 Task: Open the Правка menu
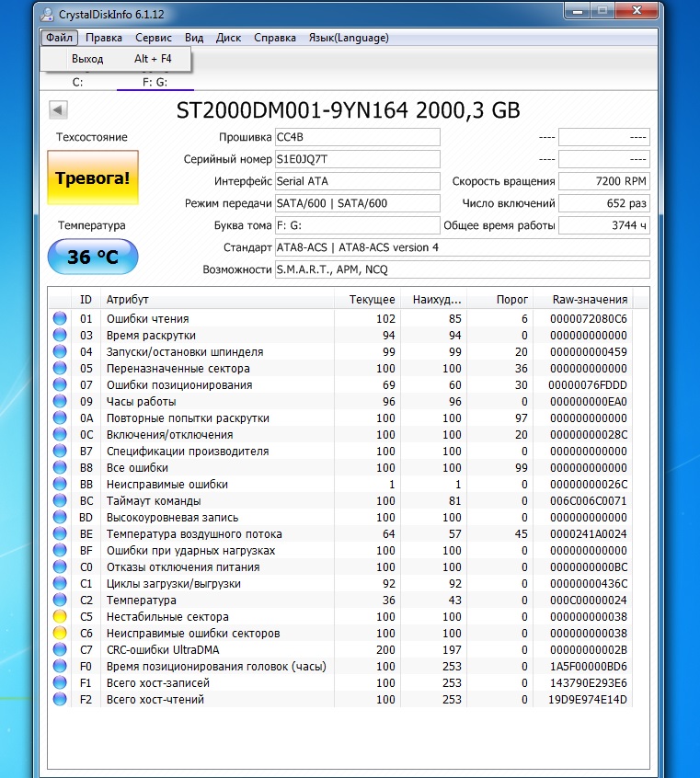point(104,38)
